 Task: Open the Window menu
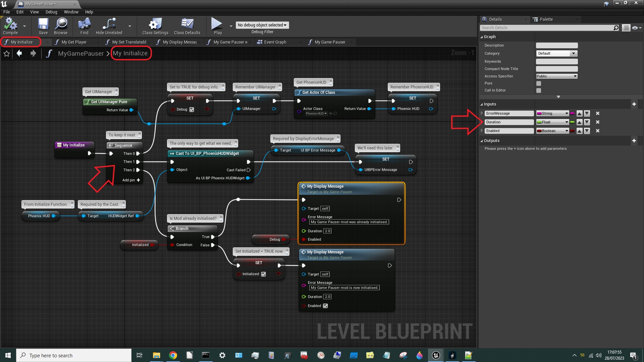71,12
